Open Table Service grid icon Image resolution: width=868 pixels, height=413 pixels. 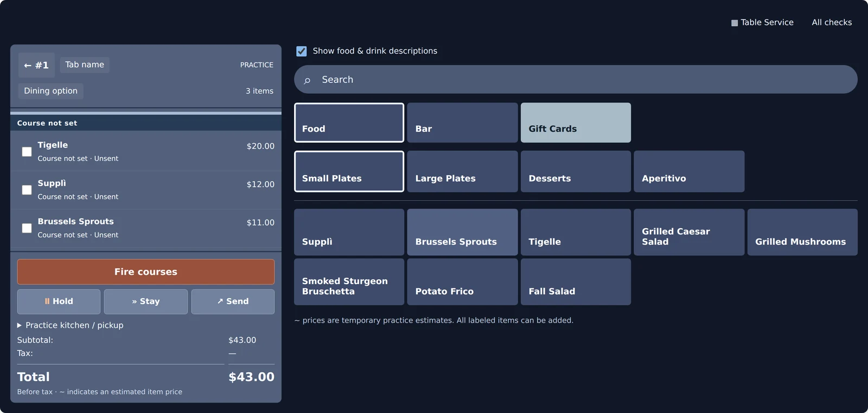(735, 23)
